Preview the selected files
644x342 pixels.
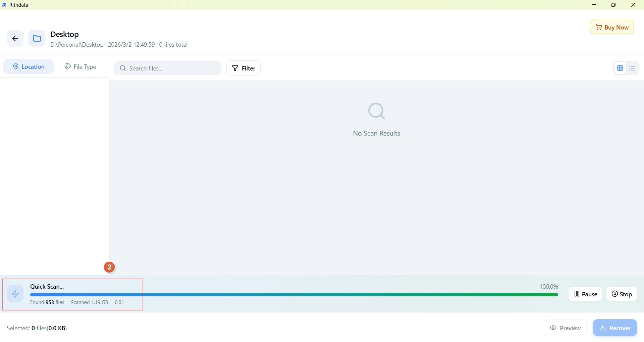(x=566, y=328)
